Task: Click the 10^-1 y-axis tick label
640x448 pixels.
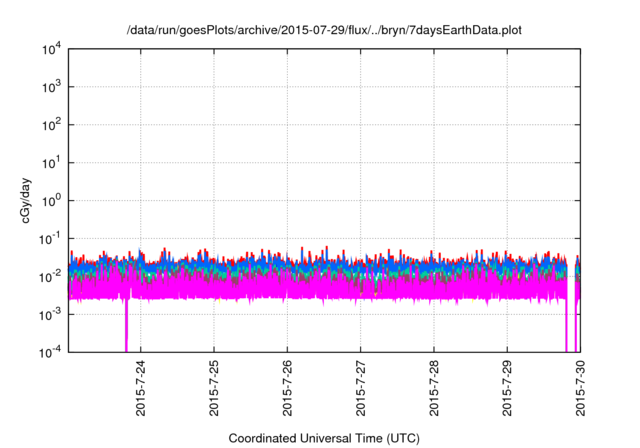Action: click(x=50, y=239)
